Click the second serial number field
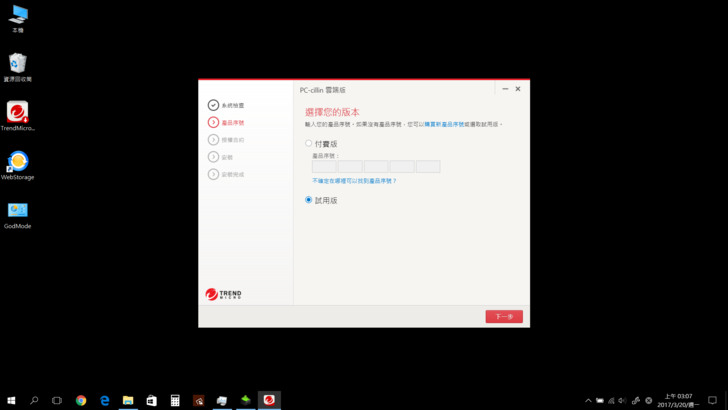 pyautogui.click(x=350, y=167)
